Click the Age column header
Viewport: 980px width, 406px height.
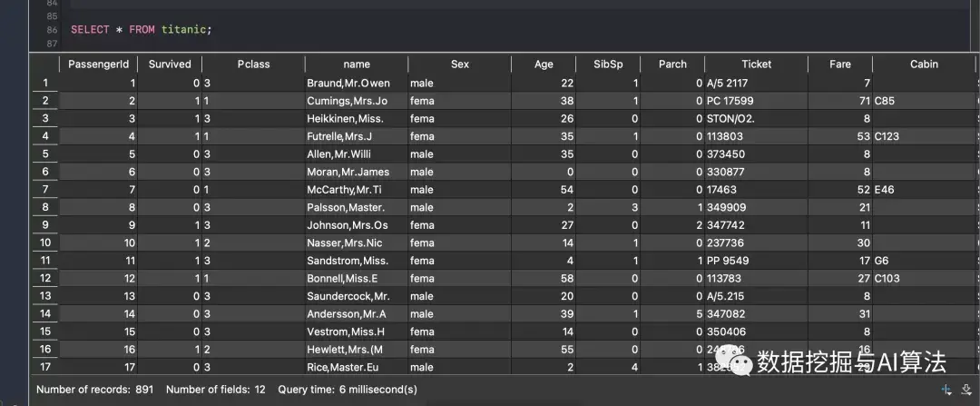pos(544,64)
